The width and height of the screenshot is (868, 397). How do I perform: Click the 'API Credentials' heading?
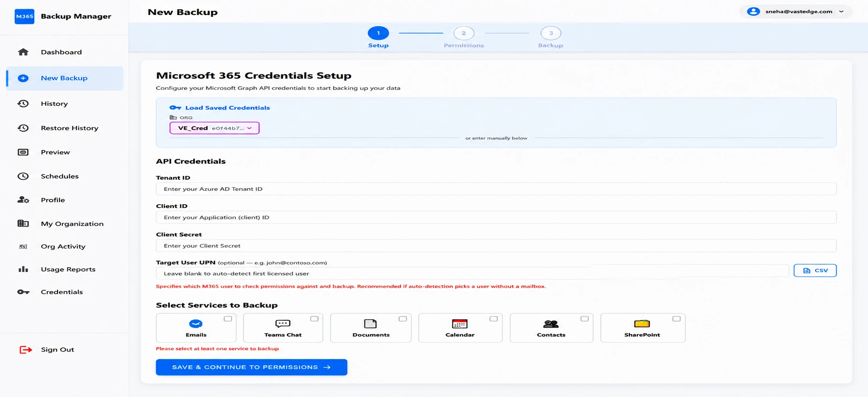coord(190,162)
